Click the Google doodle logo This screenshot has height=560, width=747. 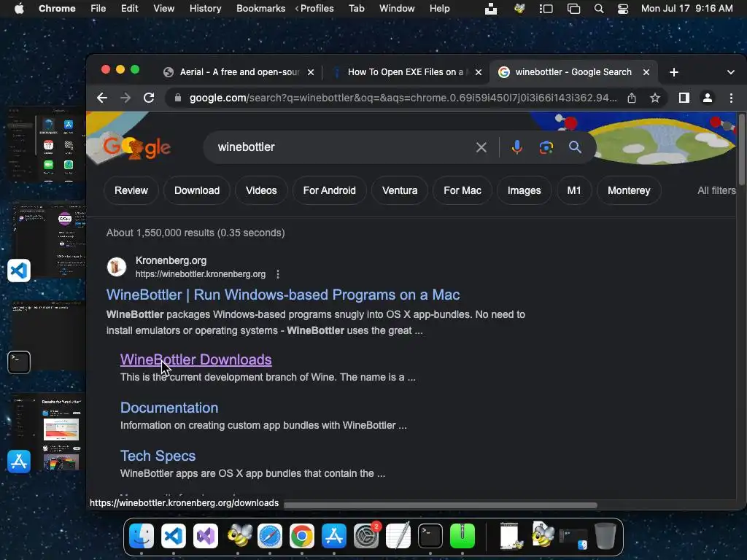pos(136,147)
